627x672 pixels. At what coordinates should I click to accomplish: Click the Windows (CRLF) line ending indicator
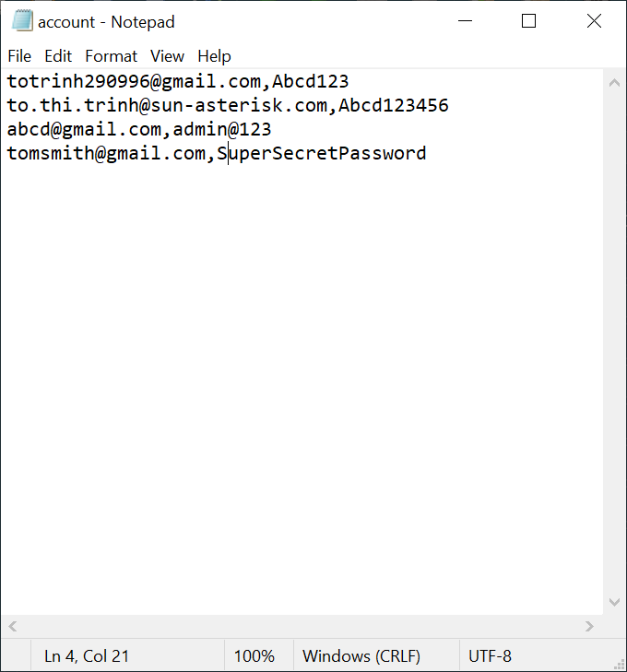(x=361, y=656)
